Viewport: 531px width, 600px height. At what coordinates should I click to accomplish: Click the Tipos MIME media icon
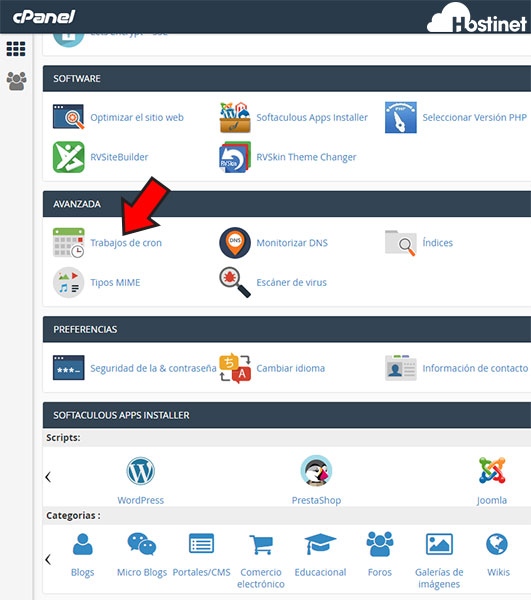[68, 282]
